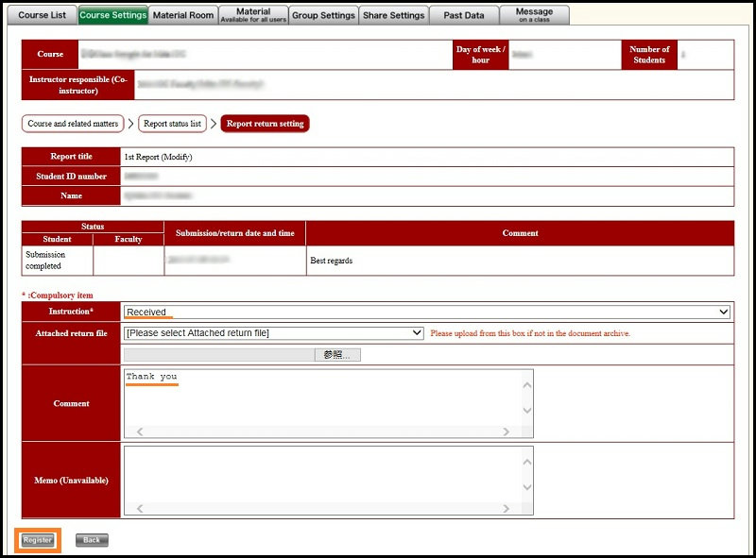This screenshot has height=558, width=756.
Task: Switch to the Material Room tab
Action: click(183, 15)
